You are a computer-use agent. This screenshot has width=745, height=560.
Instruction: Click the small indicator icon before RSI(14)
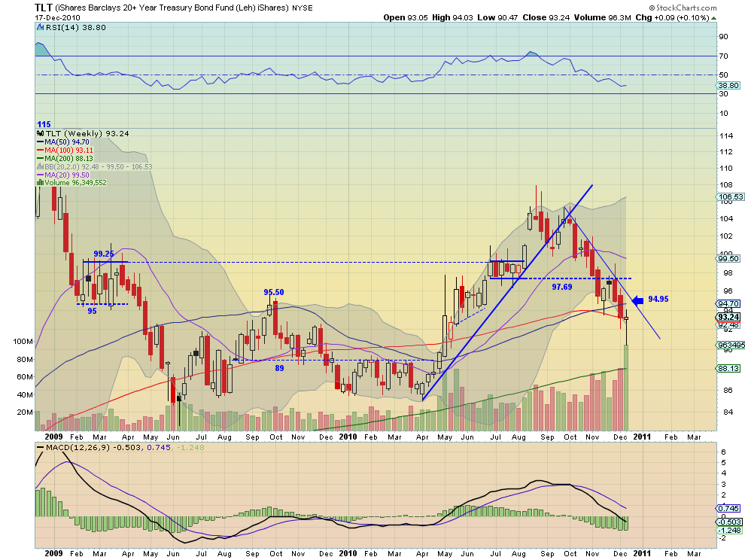(41, 28)
